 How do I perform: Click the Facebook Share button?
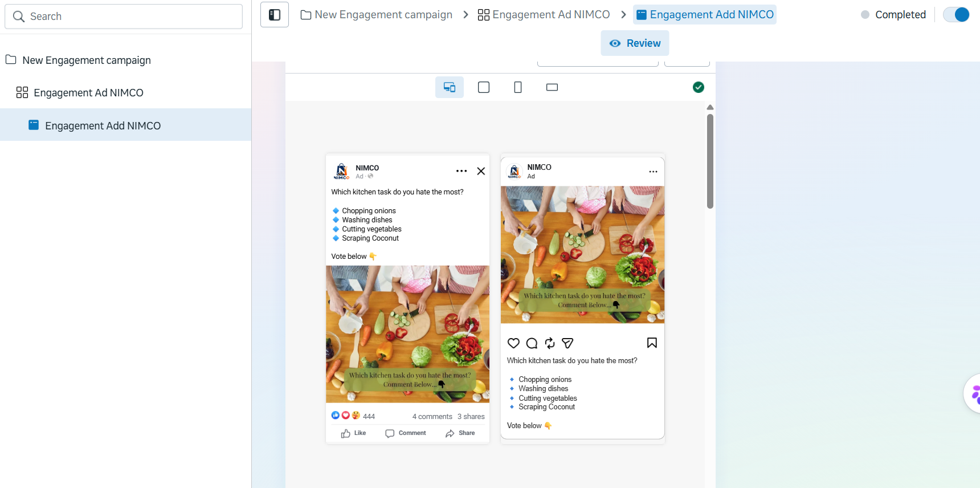point(460,433)
